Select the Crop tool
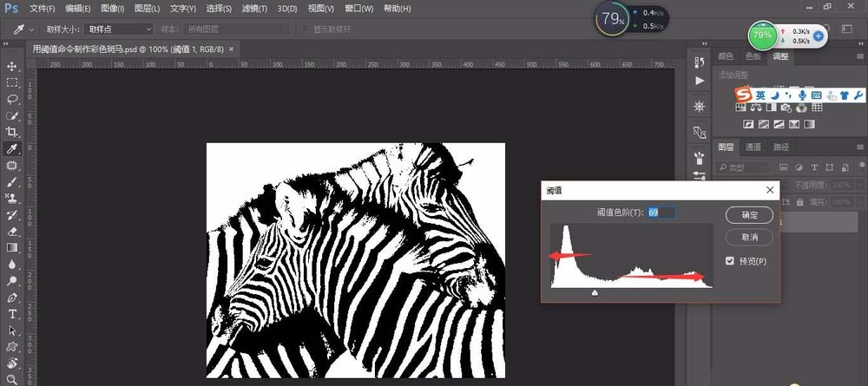 coord(12,132)
